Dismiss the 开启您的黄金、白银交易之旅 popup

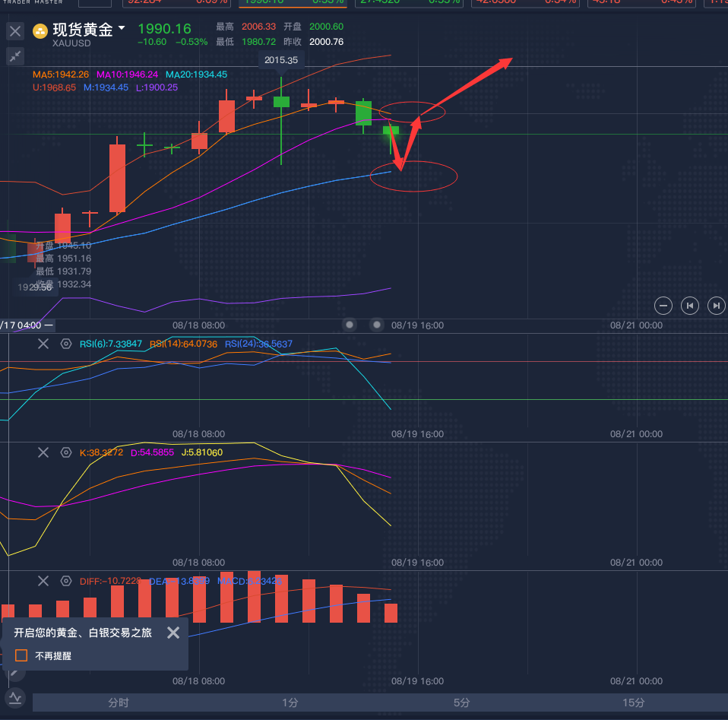[x=173, y=633]
